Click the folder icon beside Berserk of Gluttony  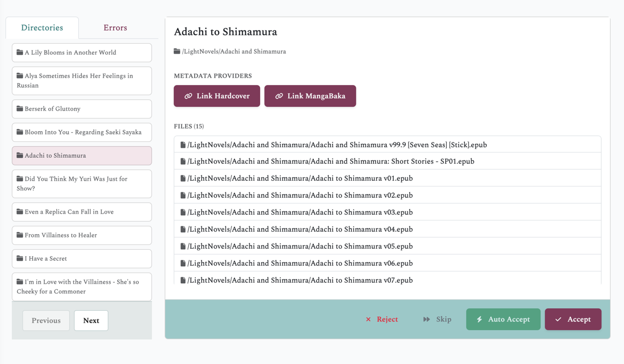pyautogui.click(x=20, y=108)
